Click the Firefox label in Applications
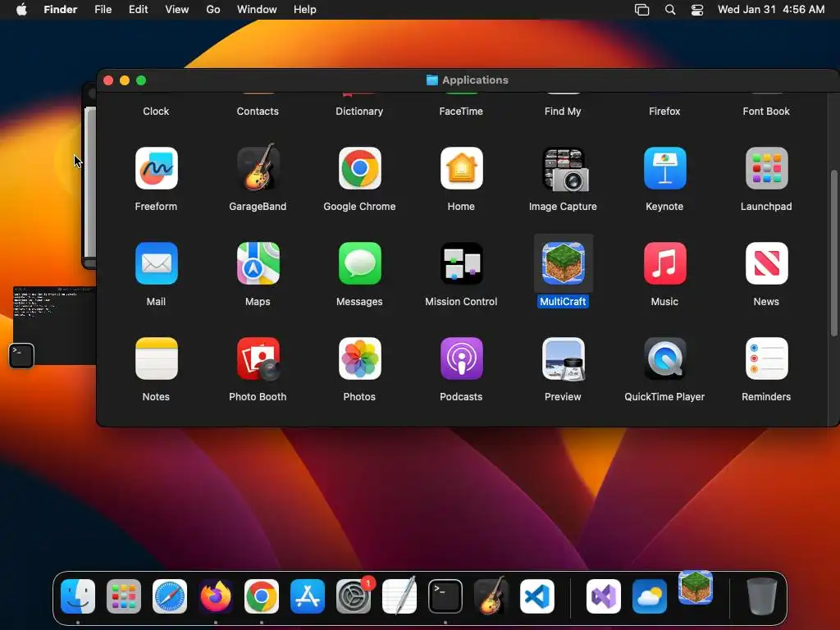Image resolution: width=840 pixels, height=630 pixels. [x=664, y=112]
